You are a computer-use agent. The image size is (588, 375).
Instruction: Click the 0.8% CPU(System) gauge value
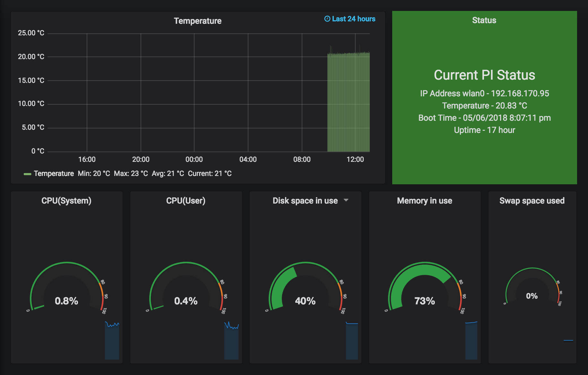[x=66, y=301]
